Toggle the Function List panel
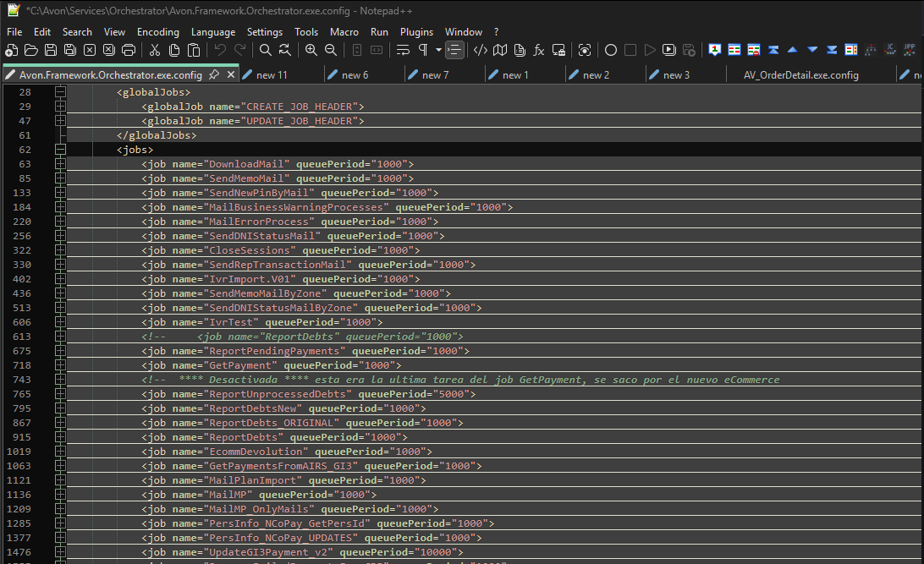Screen dimensions: 924x564 point(539,50)
